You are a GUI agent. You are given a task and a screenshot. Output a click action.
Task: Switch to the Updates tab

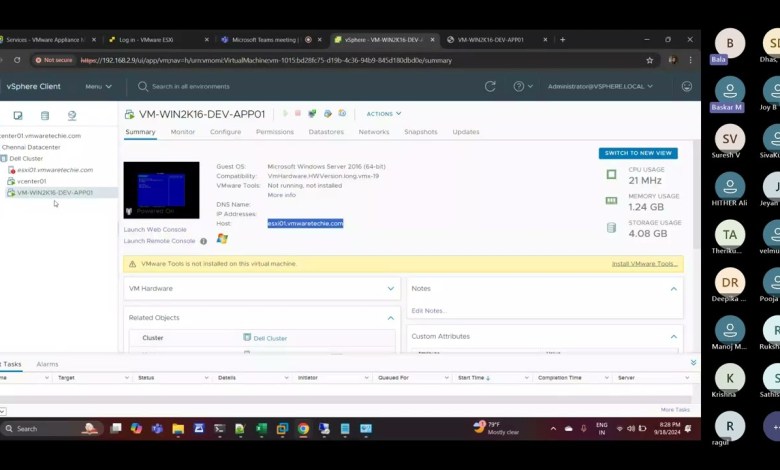tap(466, 132)
